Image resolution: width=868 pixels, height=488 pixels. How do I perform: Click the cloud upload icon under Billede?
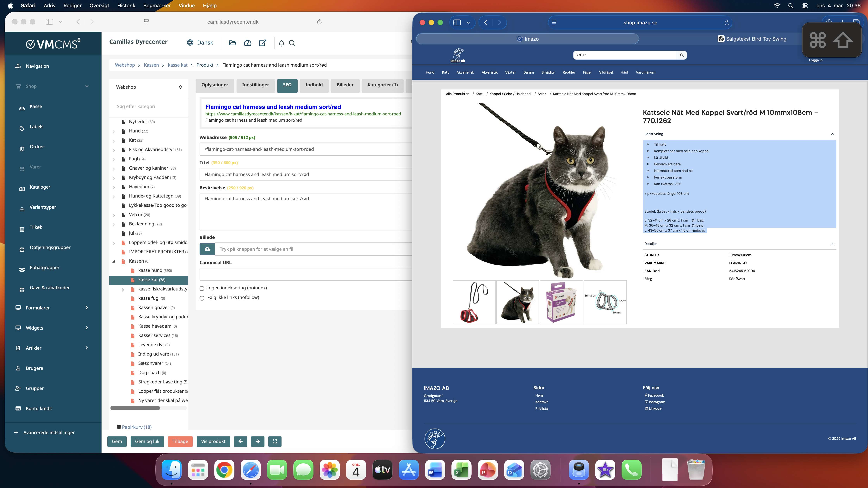[207, 249]
